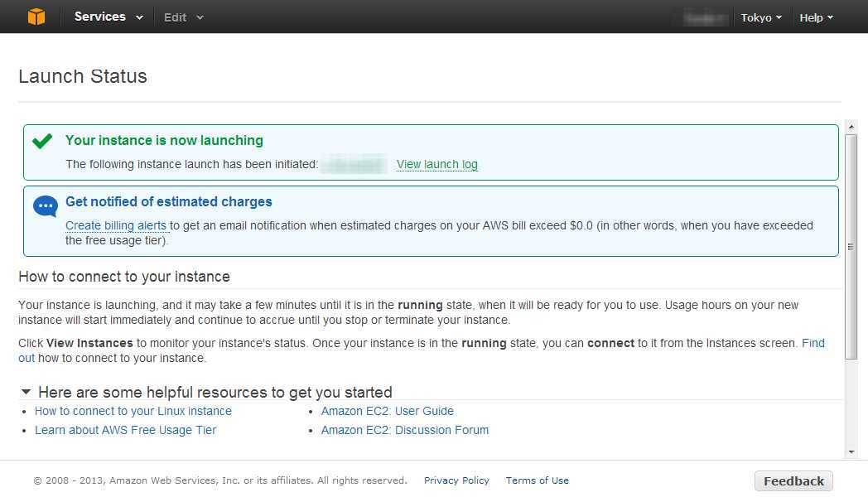Visit the Amazon EC2: Discussion Forum link
The width and height of the screenshot is (868, 502).
coord(404,430)
